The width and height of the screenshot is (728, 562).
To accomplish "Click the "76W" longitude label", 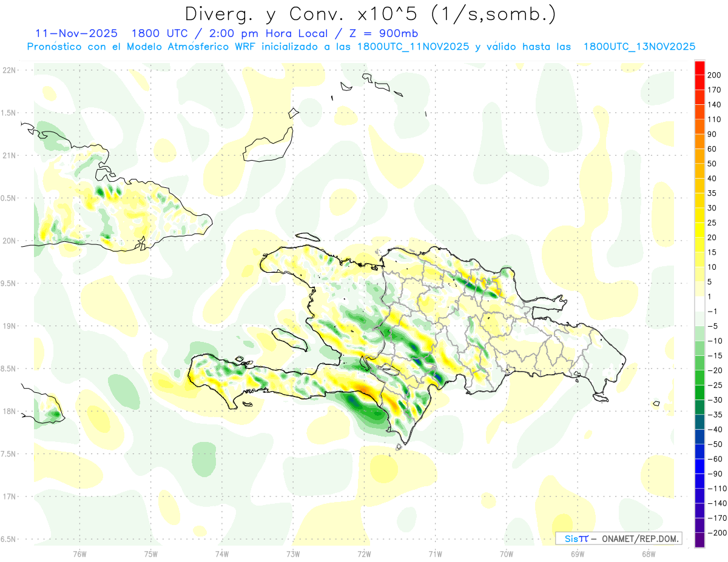I will pyautogui.click(x=79, y=554).
